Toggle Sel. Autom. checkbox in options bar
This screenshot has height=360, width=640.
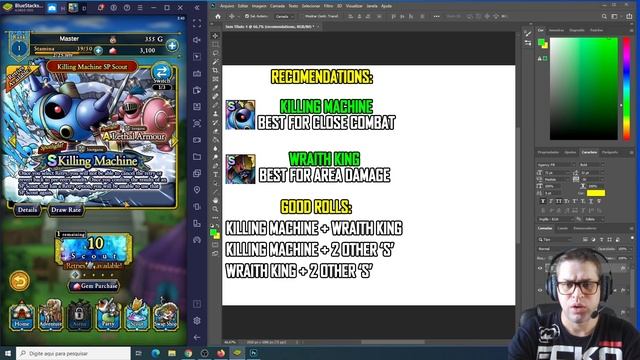pos(247,16)
